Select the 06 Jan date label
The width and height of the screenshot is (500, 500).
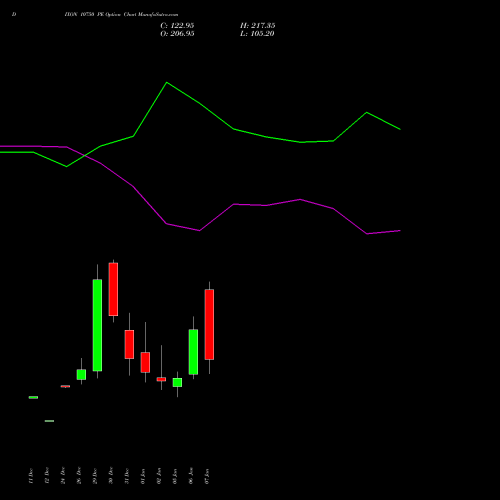point(191,476)
